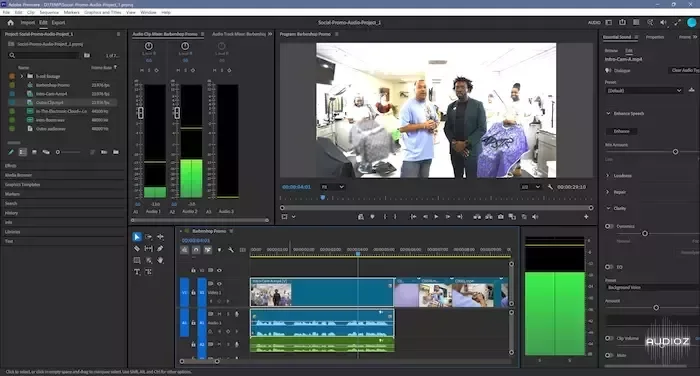The image size is (700, 376).
Task: Click the timeline Add Marker icon
Action: coord(219,250)
